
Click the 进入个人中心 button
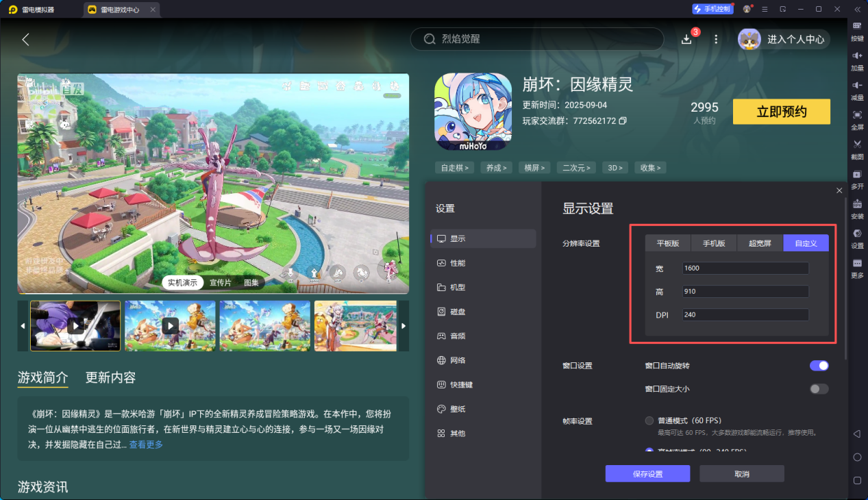784,39
